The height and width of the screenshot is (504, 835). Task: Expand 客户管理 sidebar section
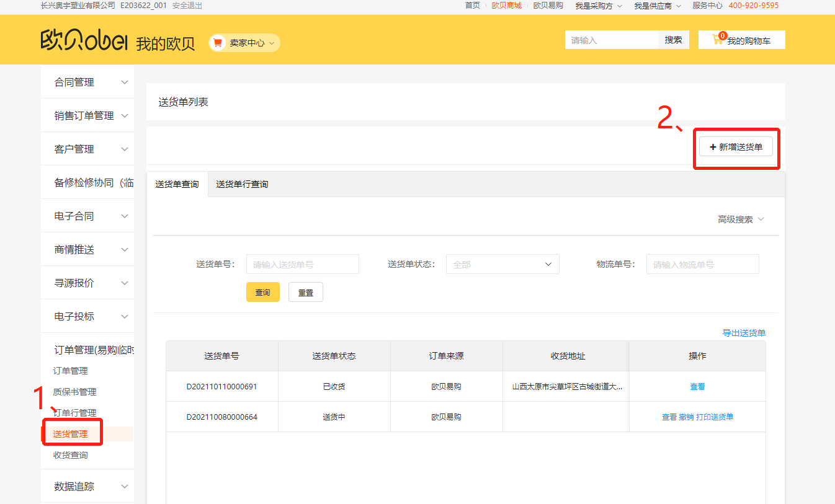click(87, 149)
